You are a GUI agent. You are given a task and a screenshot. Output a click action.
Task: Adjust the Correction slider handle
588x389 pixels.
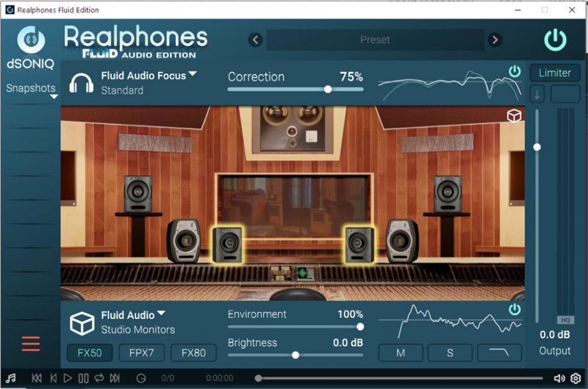328,89
